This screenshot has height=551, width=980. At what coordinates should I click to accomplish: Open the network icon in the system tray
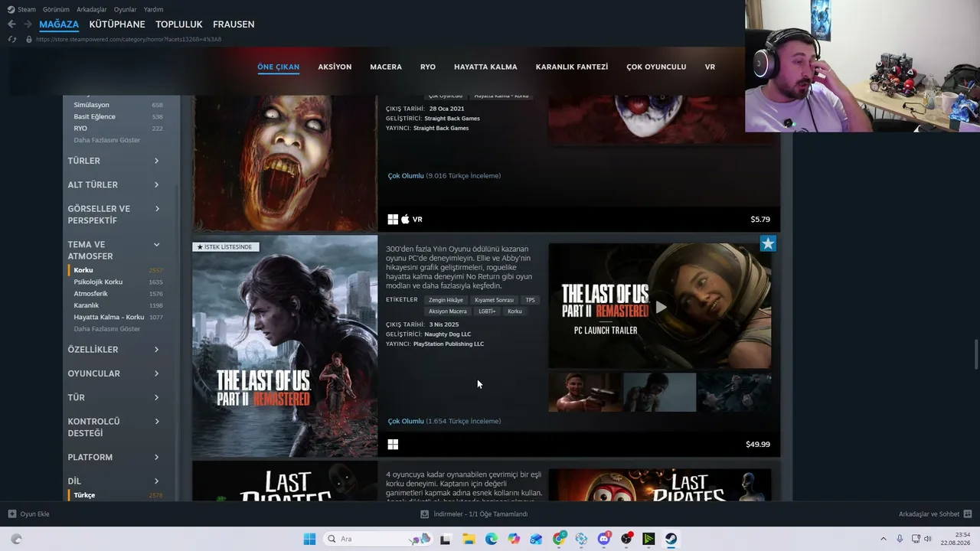[915, 539]
